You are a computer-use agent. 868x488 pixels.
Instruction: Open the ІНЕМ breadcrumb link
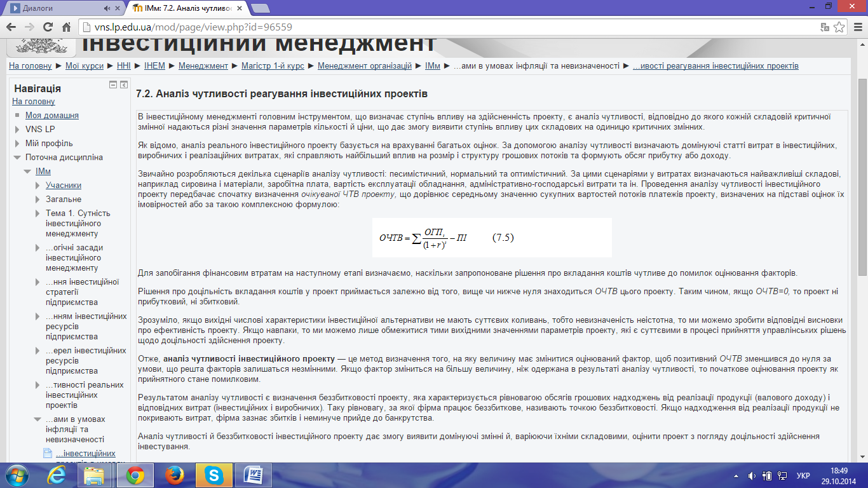(x=154, y=66)
